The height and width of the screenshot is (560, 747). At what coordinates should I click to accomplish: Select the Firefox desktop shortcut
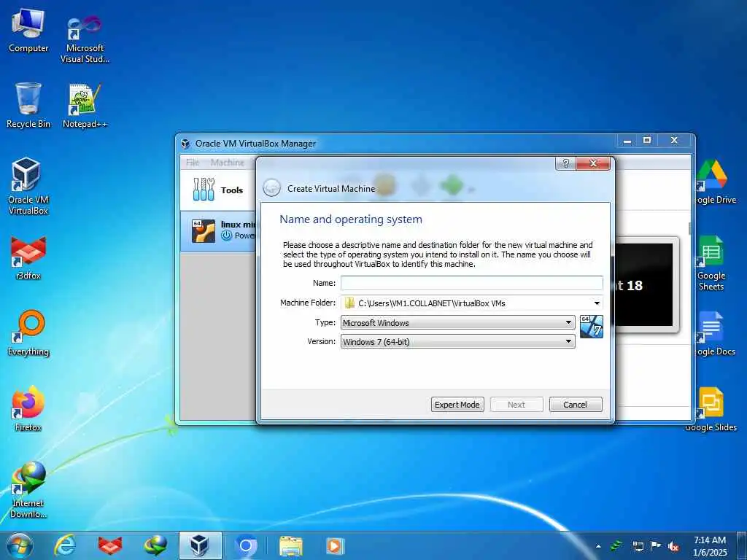tap(28, 408)
